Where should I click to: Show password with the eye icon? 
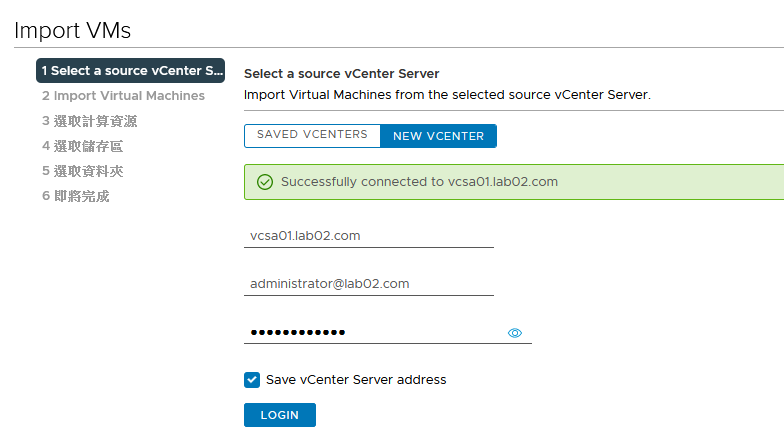(514, 333)
